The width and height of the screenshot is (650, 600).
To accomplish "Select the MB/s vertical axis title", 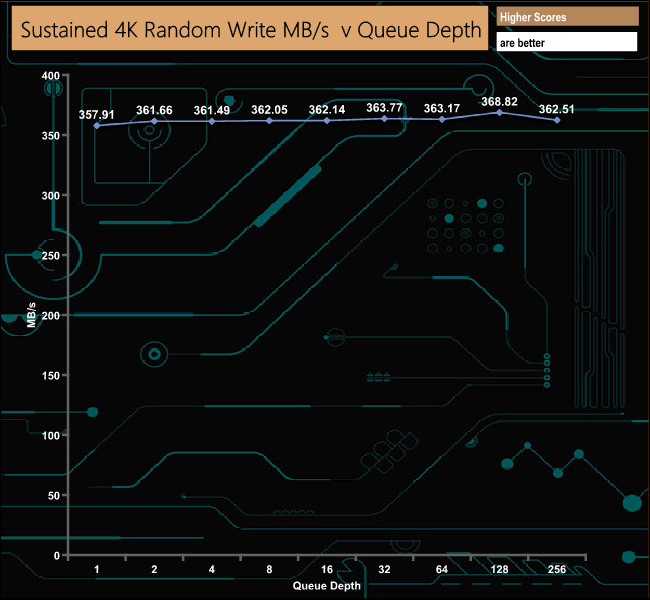I will coord(32,315).
